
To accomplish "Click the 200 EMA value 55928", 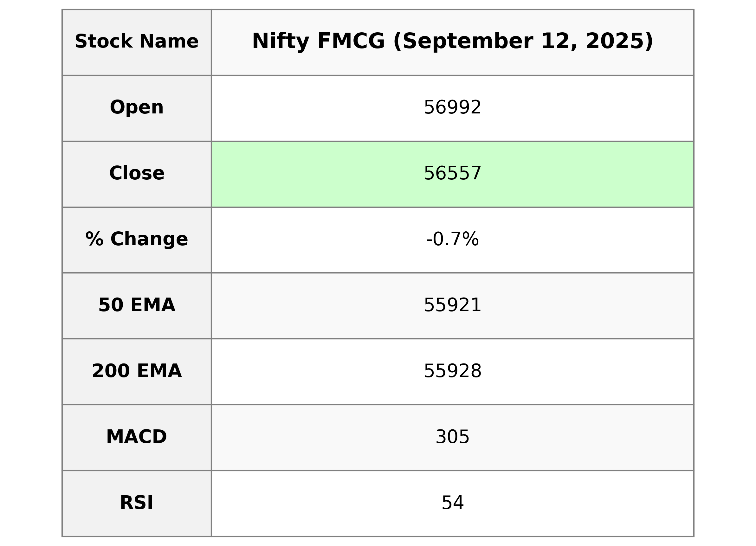I will pos(452,371).
